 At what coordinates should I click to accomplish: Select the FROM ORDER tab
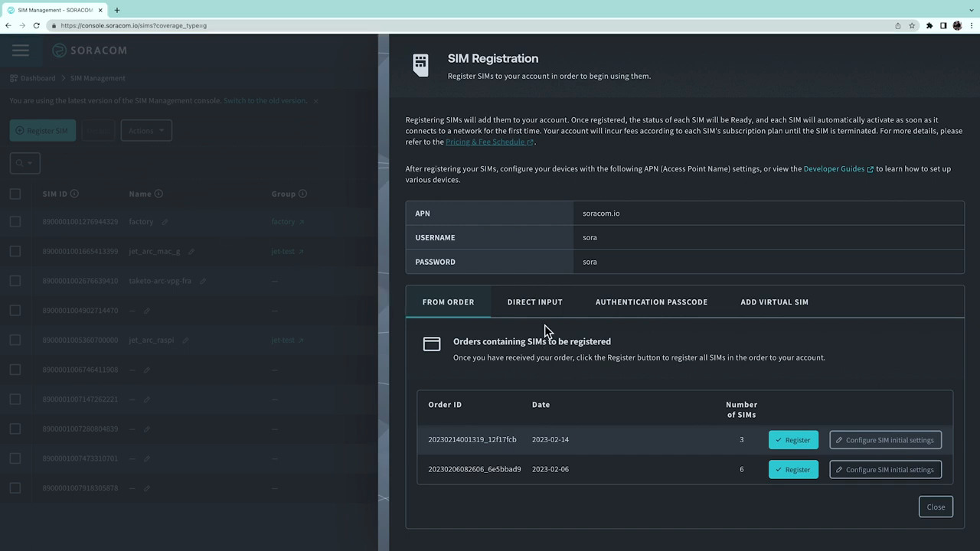coord(448,302)
